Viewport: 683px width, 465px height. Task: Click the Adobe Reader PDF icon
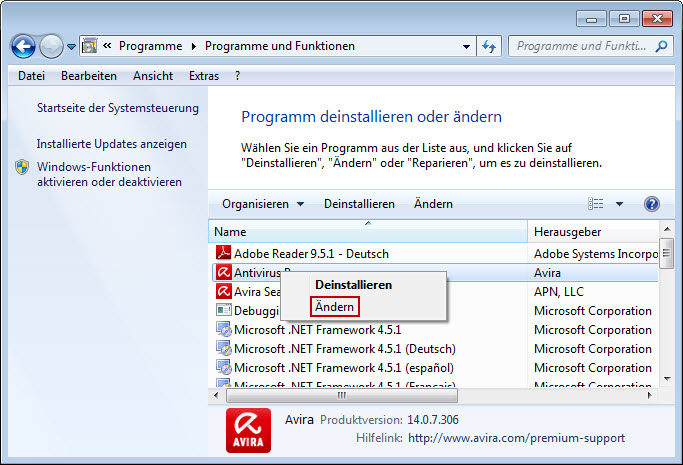pyautogui.click(x=223, y=253)
